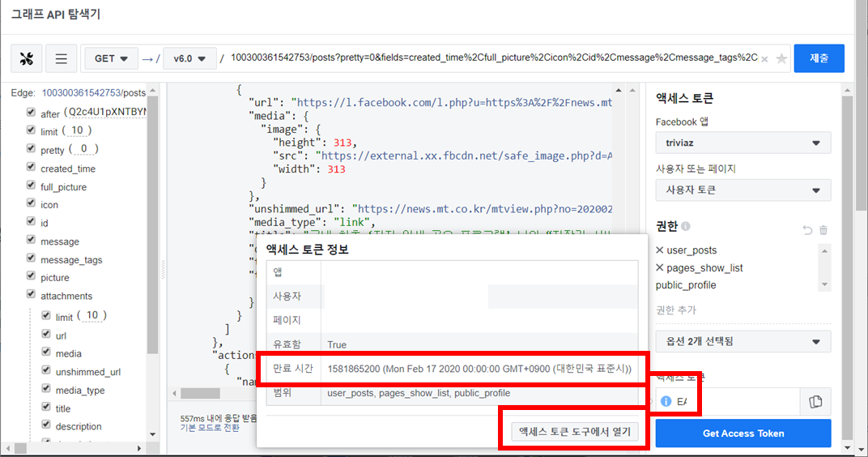Uncheck the unshimmed_url checkbox
The height and width of the screenshot is (457, 868).
point(46,370)
